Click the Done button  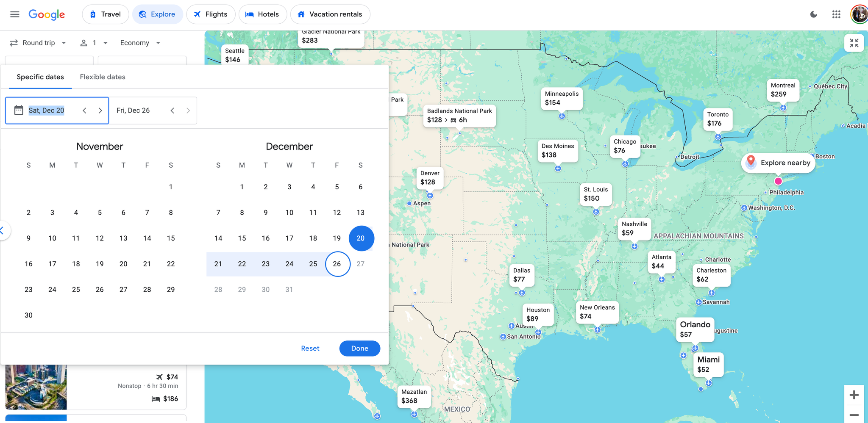(x=359, y=348)
